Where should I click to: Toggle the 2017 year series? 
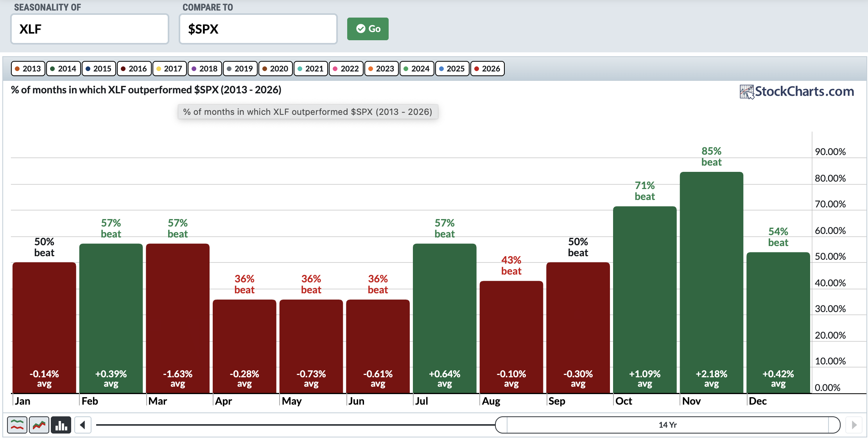[170, 69]
